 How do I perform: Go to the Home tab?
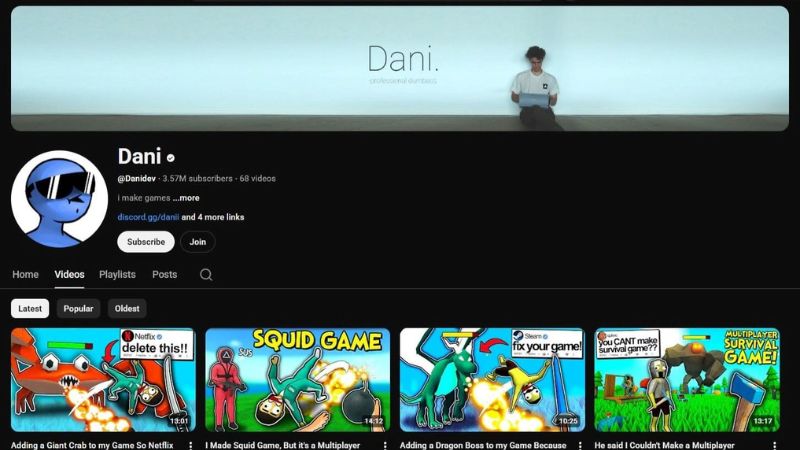pyautogui.click(x=26, y=274)
